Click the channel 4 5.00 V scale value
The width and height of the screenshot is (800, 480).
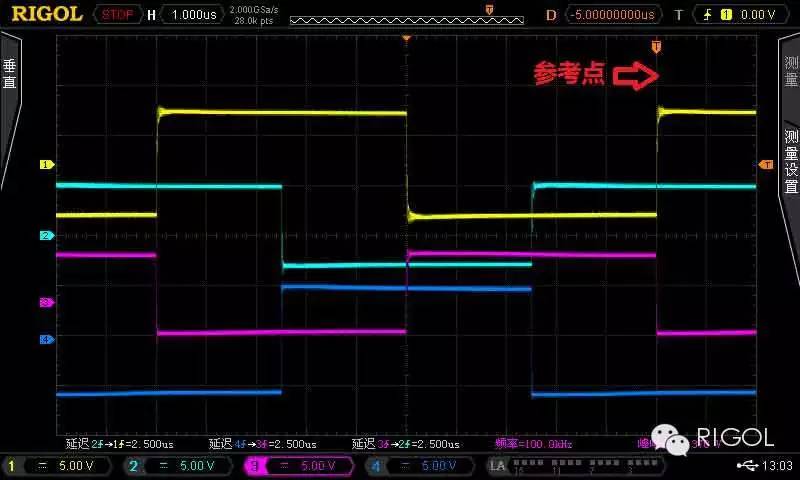pyautogui.click(x=439, y=466)
